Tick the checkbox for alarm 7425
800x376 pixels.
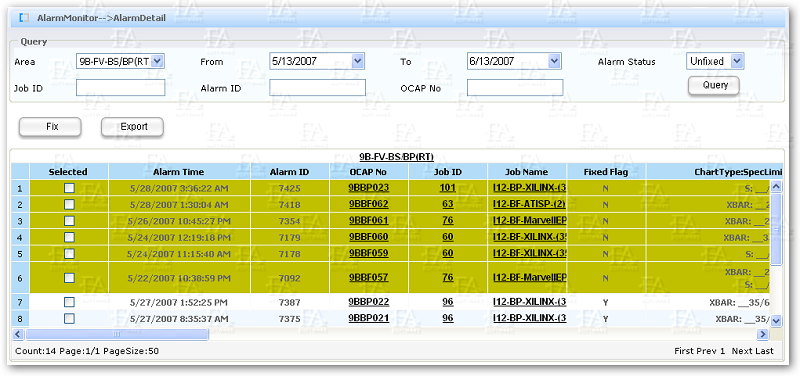69,188
